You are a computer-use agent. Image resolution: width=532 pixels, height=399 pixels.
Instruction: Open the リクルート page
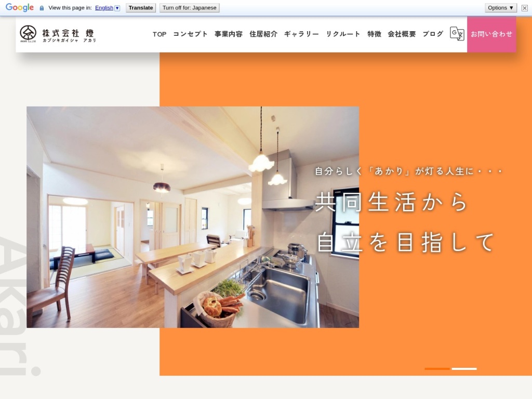click(x=343, y=34)
